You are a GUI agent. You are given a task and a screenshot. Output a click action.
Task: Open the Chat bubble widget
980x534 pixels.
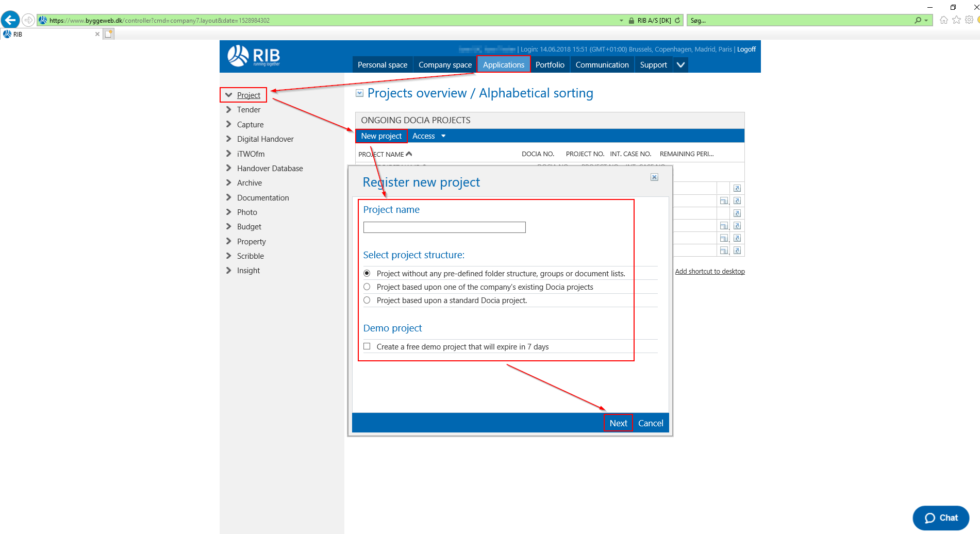click(941, 518)
